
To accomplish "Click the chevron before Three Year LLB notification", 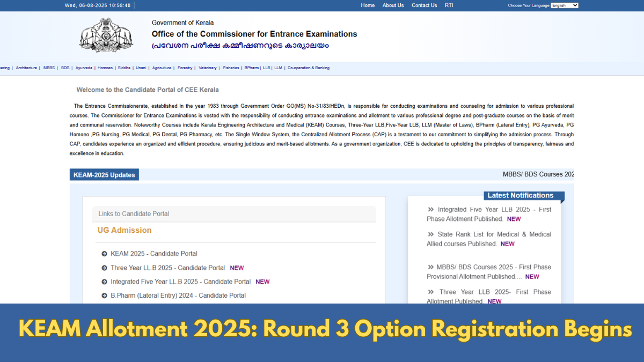I will pyautogui.click(x=431, y=292).
